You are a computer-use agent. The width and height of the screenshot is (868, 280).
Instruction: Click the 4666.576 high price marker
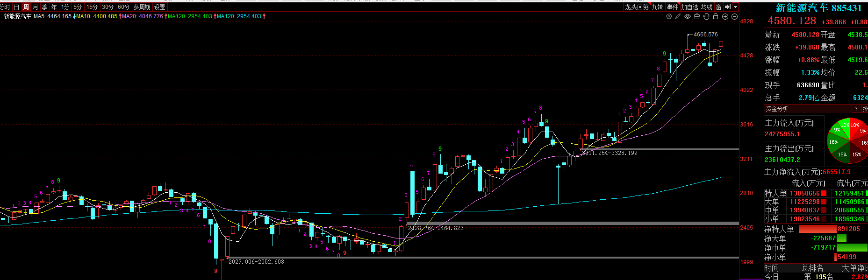706,35
